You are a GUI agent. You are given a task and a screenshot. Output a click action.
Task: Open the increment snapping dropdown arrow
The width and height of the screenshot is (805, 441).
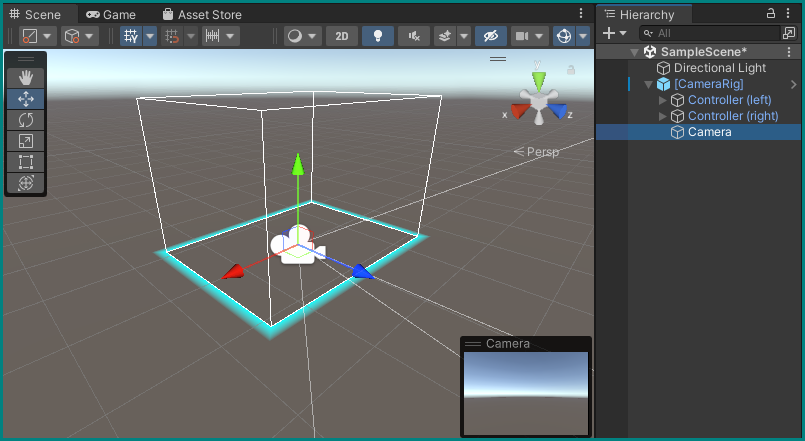point(231,36)
